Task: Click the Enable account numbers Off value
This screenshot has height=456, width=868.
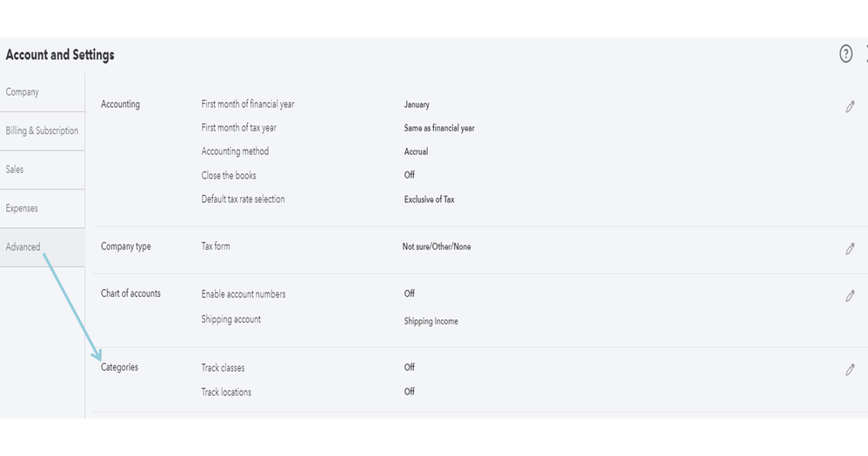Action: pos(410,294)
